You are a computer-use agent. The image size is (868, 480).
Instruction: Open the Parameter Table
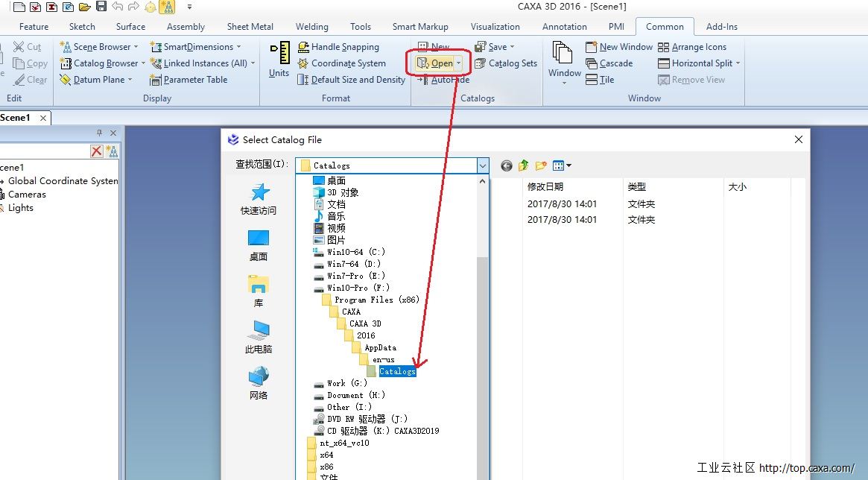coord(189,80)
